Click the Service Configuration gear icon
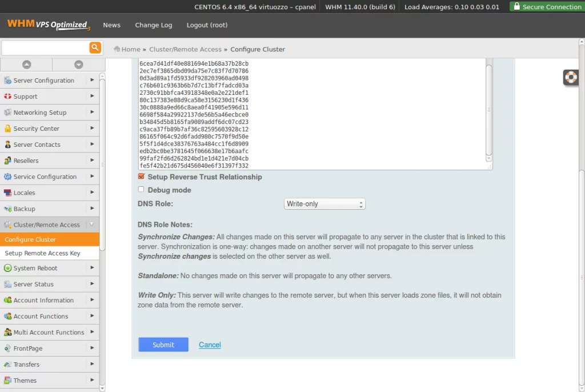 click(7, 177)
